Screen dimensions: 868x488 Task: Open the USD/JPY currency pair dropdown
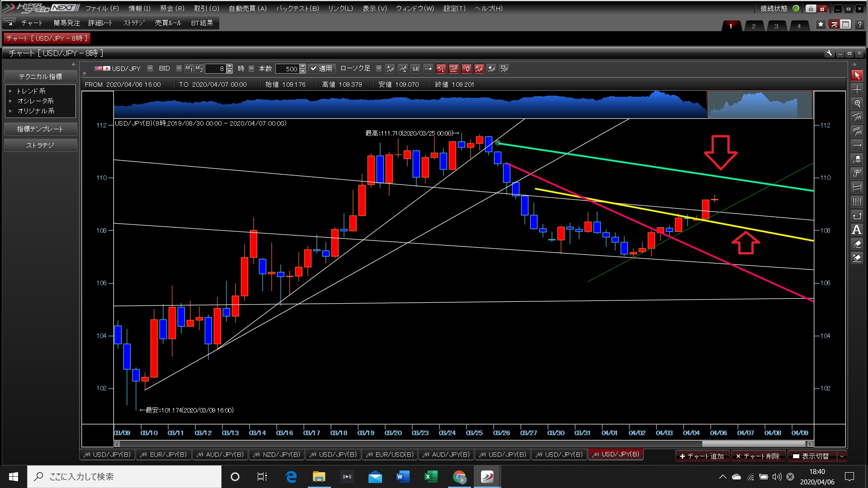[150, 69]
